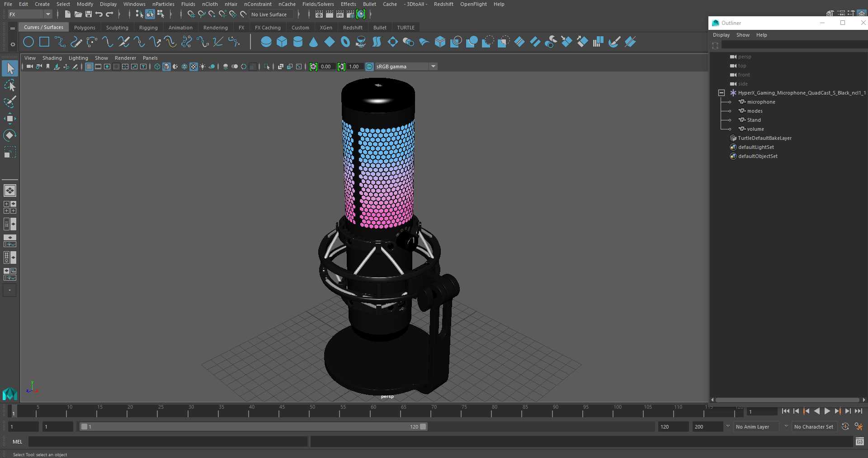Activate the Rotate tool
The height and width of the screenshot is (458, 868).
(10, 135)
